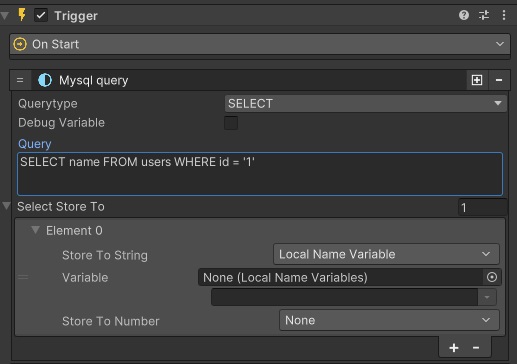Open the Trigger component help icon
The width and height of the screenshot is (517, 364).
coord(464,15)
